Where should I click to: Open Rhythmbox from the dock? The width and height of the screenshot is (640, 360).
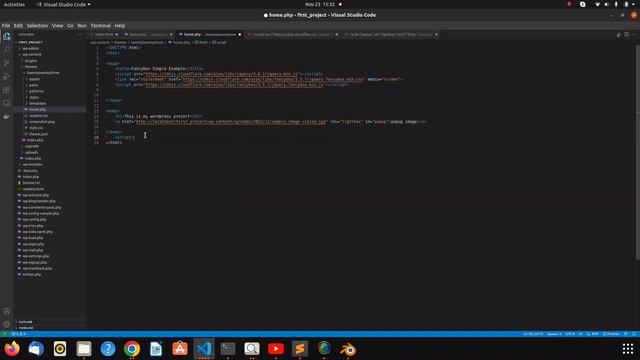[x=60, y=349]
